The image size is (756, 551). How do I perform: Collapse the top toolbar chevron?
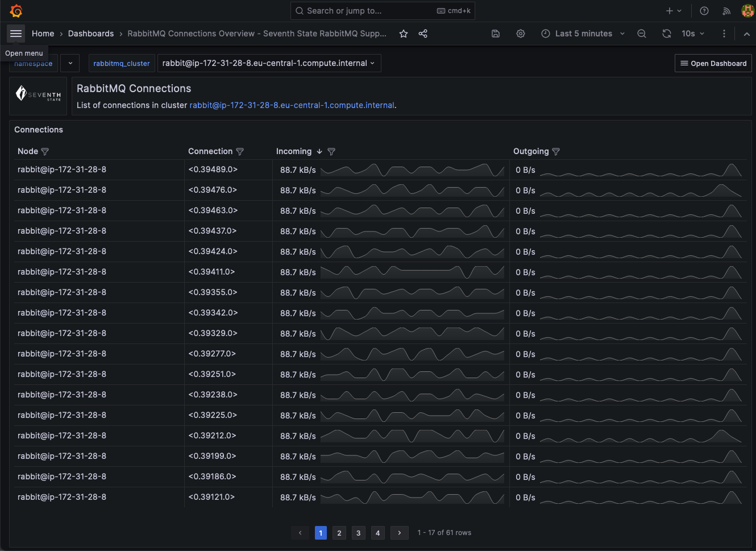[x=747, y=34]
